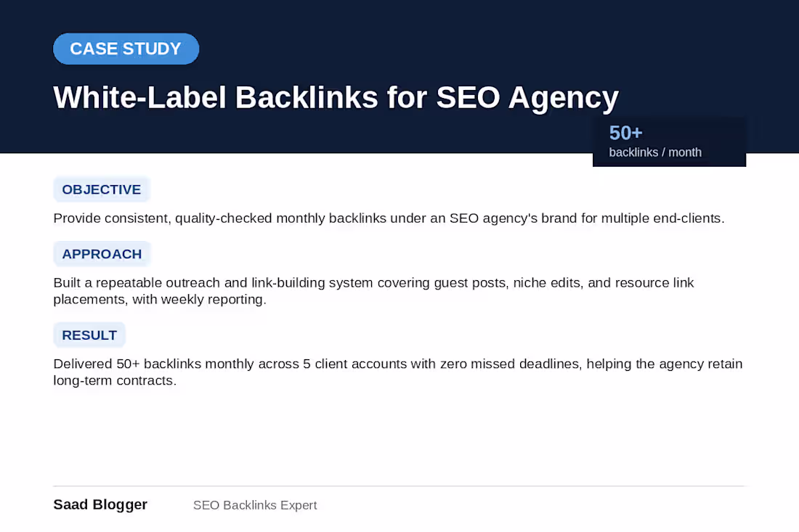799x532 pixels.
Task: Click 'guest posts' in the approach text
Action: pyautogui.click(x=470, y=283)
